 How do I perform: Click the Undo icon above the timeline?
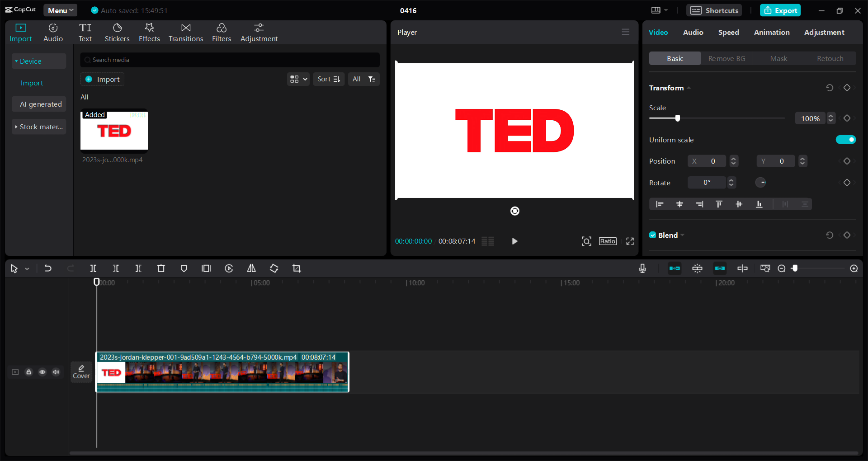[48, 268]
